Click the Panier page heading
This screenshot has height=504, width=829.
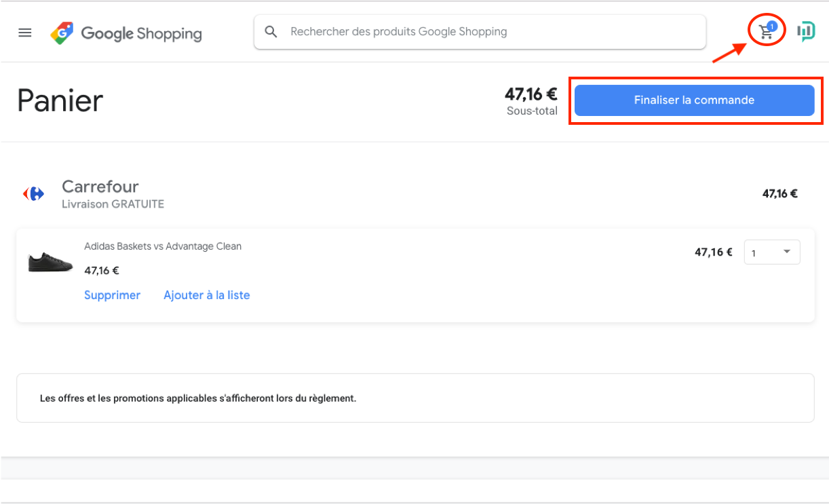pos(60,100)
